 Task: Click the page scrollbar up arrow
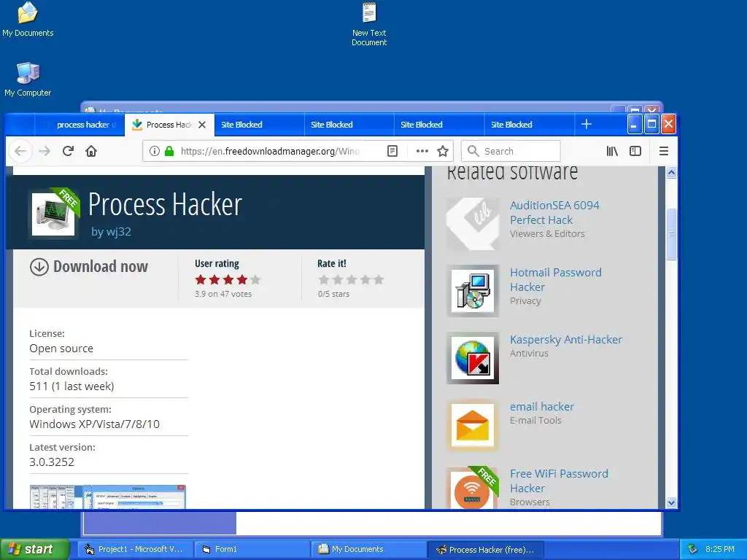[671, 172]
